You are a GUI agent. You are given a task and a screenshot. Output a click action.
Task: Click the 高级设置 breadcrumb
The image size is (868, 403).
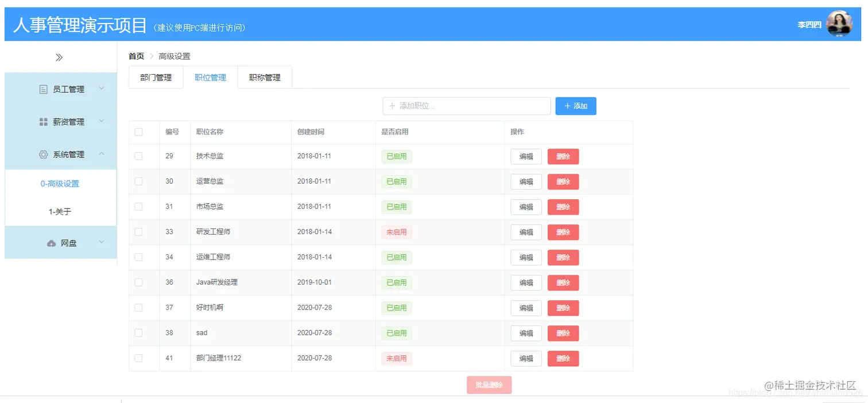[x=175, y=56]
